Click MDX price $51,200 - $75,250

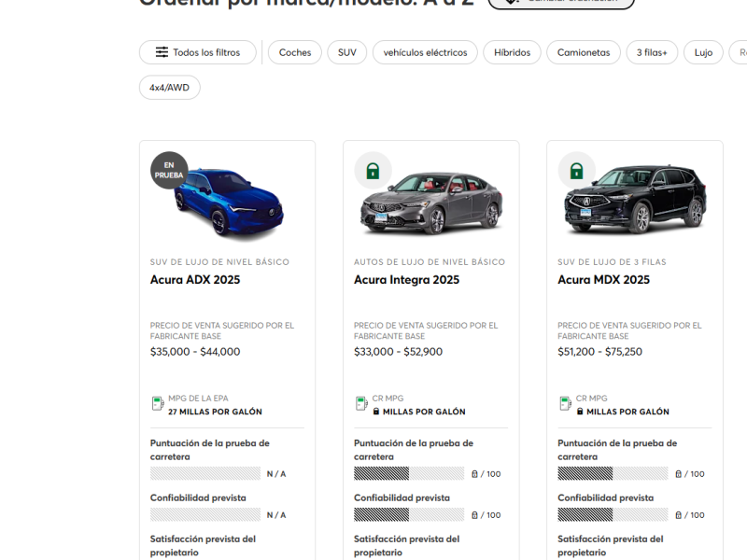[x=599, y=352]
